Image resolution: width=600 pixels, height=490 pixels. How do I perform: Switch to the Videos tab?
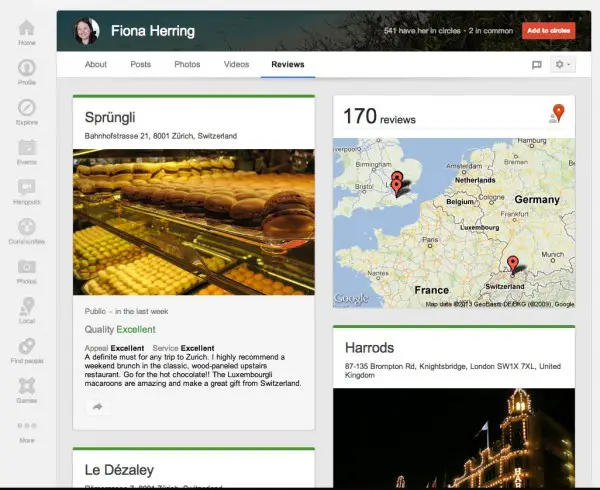point(236,64)
